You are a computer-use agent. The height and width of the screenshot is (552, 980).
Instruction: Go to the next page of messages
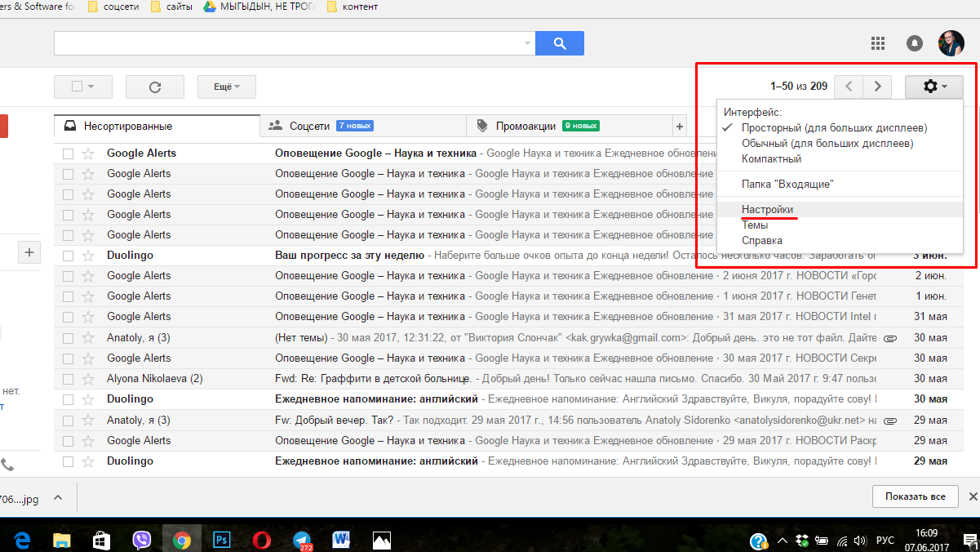[877, 86]
